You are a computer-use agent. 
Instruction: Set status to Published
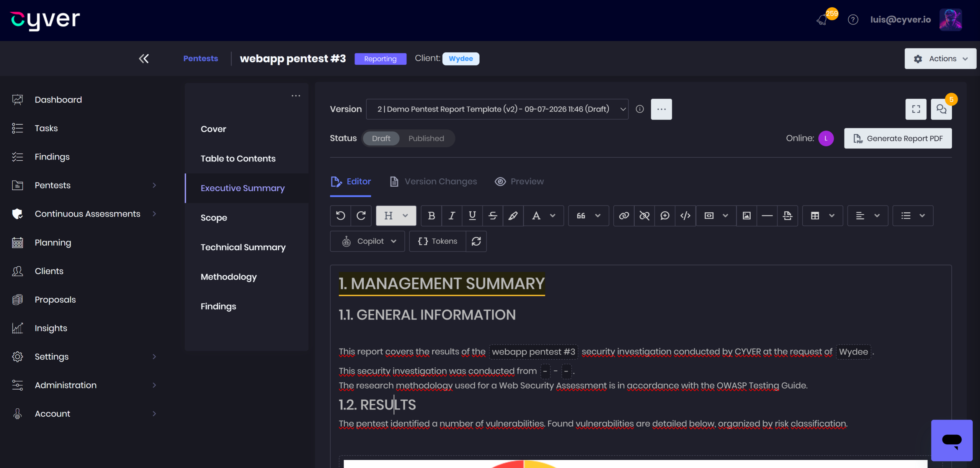[x=426, y=139]
